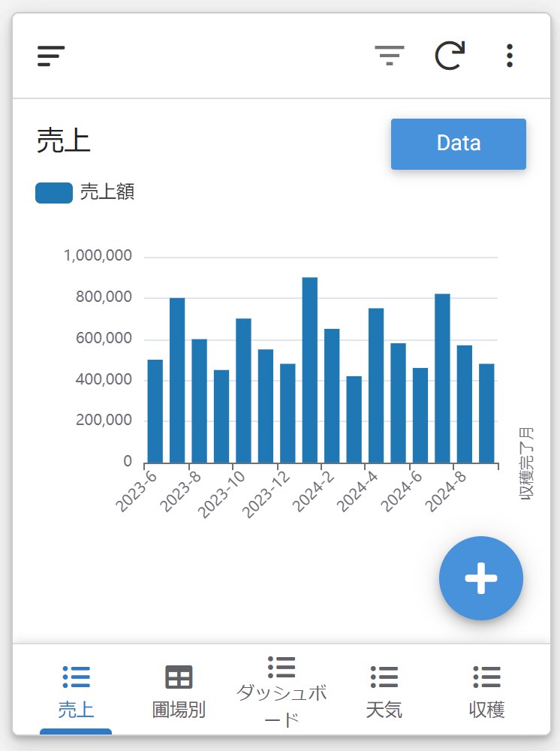Click the 2024-8 axis label
560x751 pixels.
[x=445, y=491]
